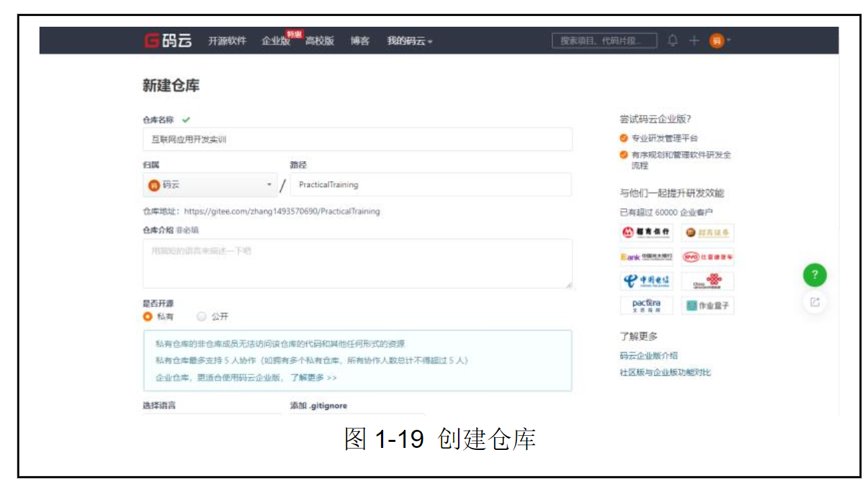Click the plus icon in the top bar
This screenshot has width=868, height=486.
pyautogui.click(x=694, y=41)
